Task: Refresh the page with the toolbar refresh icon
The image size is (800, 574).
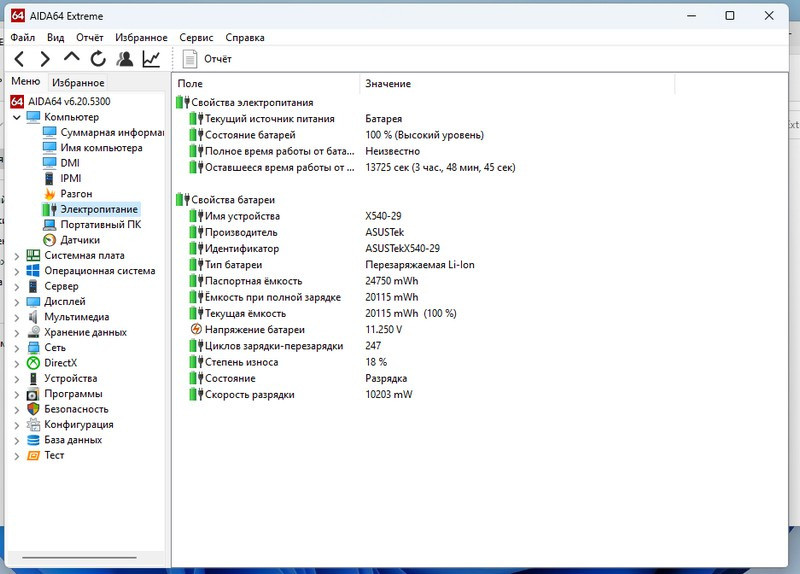Action: 98,60
